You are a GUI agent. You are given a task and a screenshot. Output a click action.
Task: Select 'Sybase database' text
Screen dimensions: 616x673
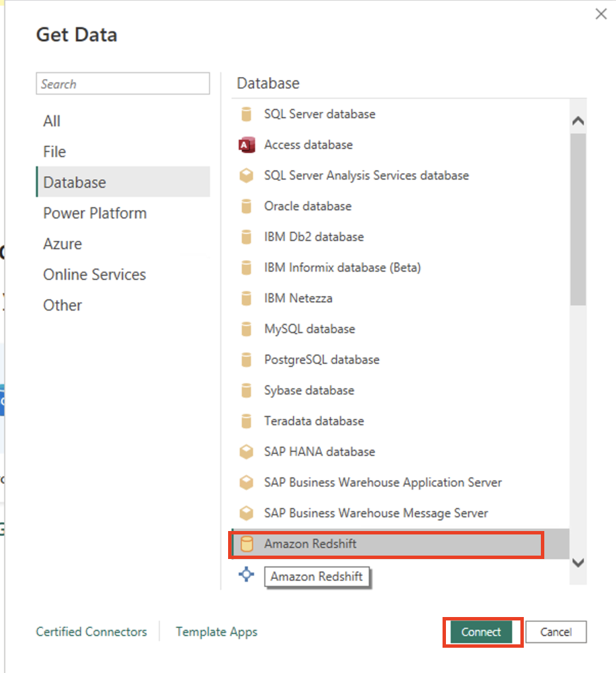[309, 390]
